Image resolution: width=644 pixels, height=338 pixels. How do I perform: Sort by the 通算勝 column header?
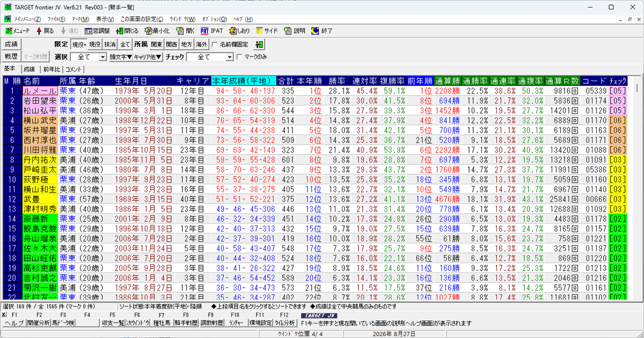coord(448,81)
